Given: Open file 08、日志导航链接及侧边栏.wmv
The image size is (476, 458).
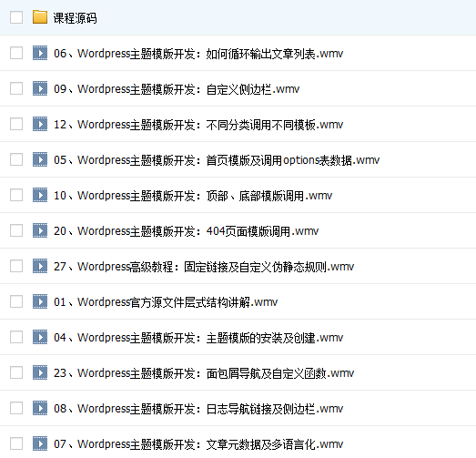Looking at the screenshot, I should pos(198,409).
